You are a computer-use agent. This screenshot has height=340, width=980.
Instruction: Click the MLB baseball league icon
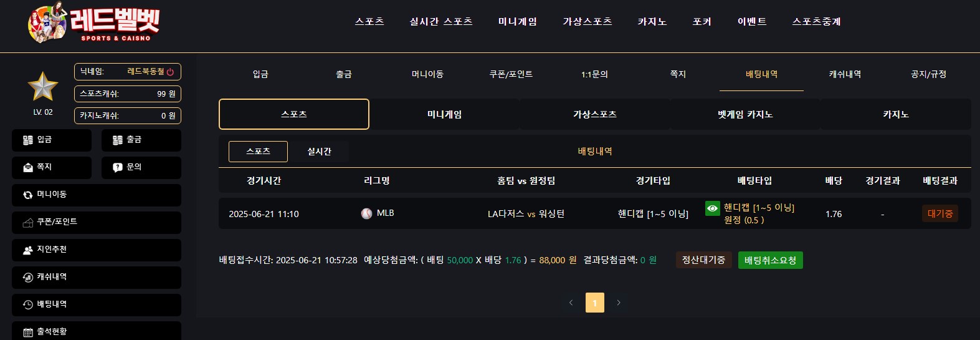[x=366, y=213]
